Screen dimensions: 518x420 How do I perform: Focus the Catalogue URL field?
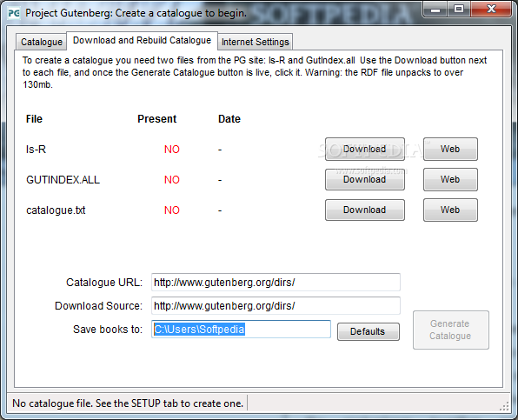tap(276, 283)
